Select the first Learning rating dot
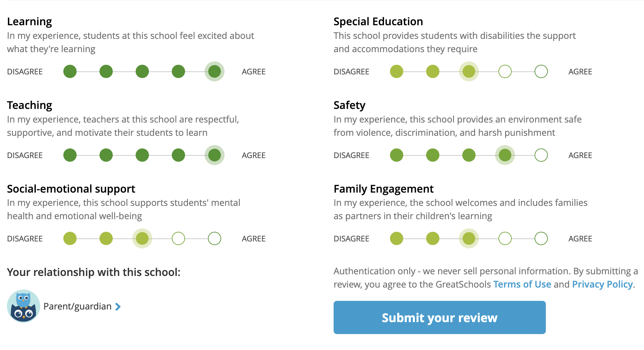The width and height of the screenshot is (644, 350). click(70, 71)
